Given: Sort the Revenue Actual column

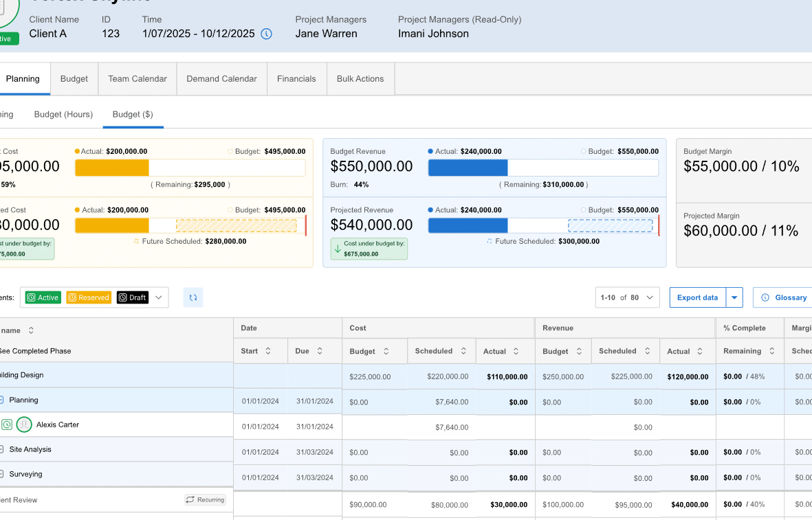Looking at the screenshot, I should [x=700, y=351].
